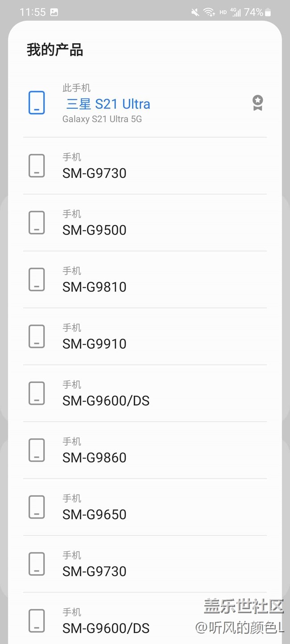Open the SM-G9910 product entry
This screenshot has width=290, height=644.
click(x=95, y=344)
